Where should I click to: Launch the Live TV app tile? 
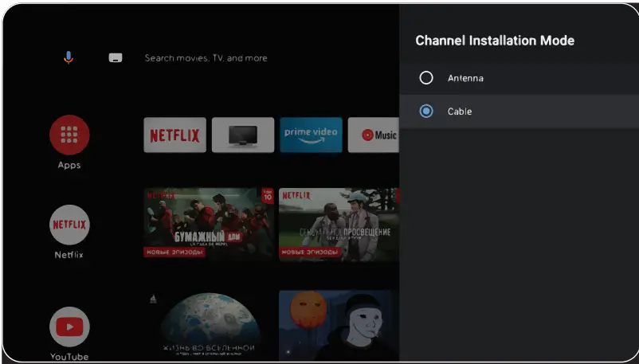[243, 135]
